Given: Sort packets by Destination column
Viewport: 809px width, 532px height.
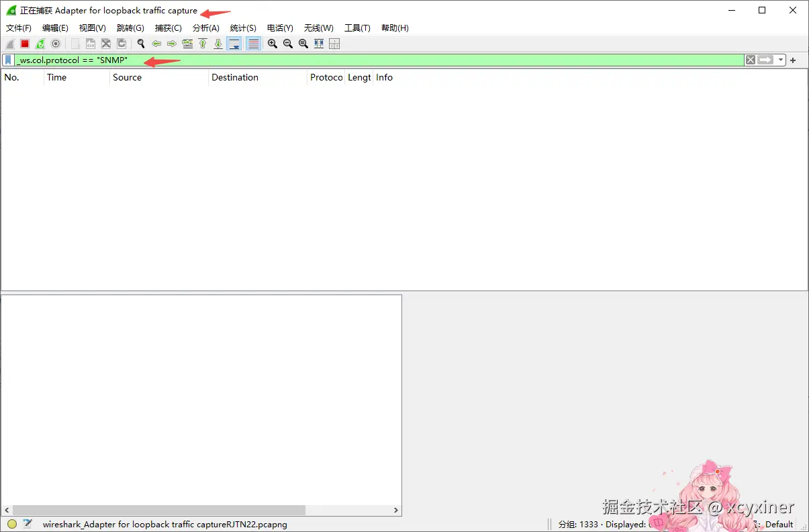Looking at the screenshot, I should [x=258, y=77].
